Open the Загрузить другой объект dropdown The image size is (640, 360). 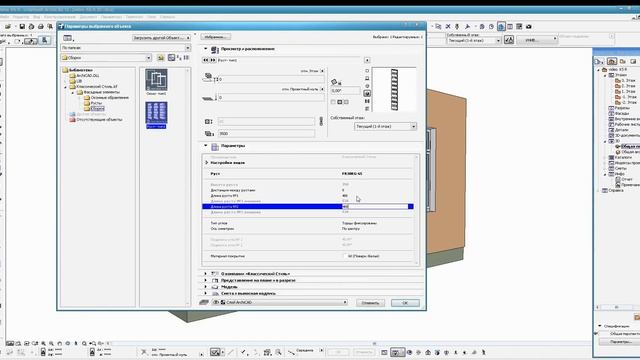tap(161, 38)
